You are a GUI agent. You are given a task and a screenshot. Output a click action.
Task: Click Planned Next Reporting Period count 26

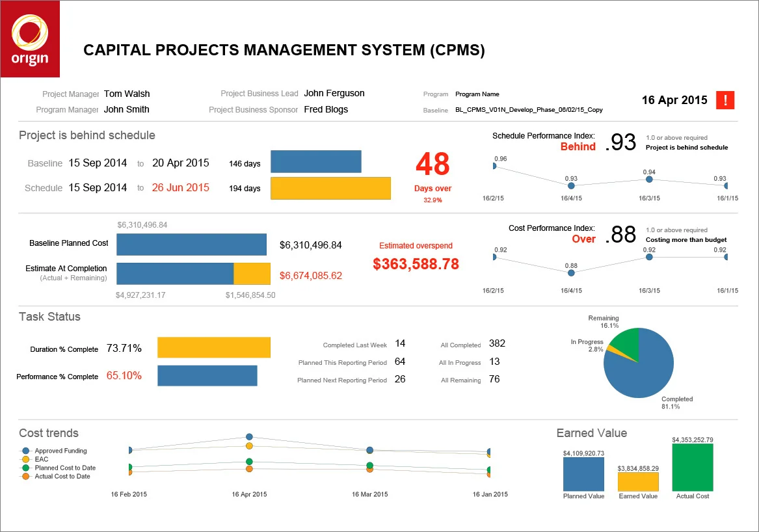tap(400, 379)
